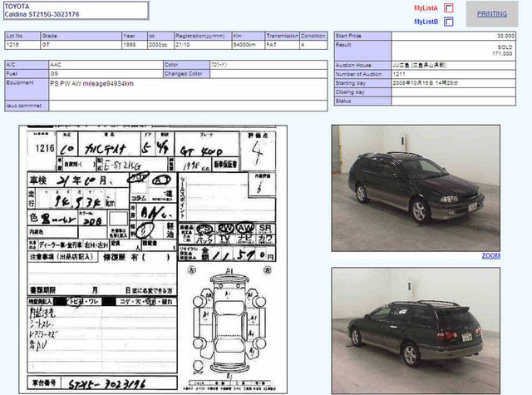Click the Equipment row label
Image resolution: width=532 pixels, height=395 pixels.
point(27,90)
